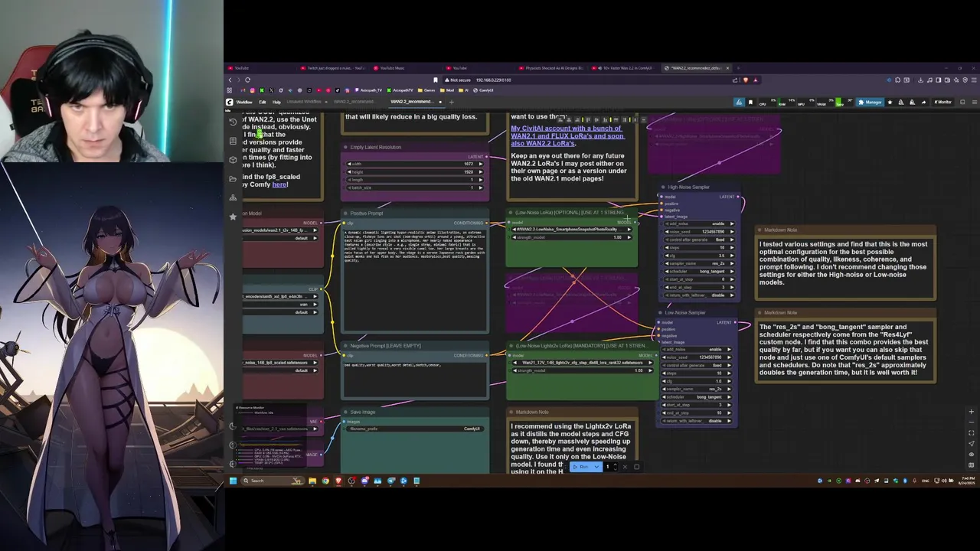Toggle the minimap icon on the canvas
The width and height of the screenshot is (980, 551).
tap(972, 464)
